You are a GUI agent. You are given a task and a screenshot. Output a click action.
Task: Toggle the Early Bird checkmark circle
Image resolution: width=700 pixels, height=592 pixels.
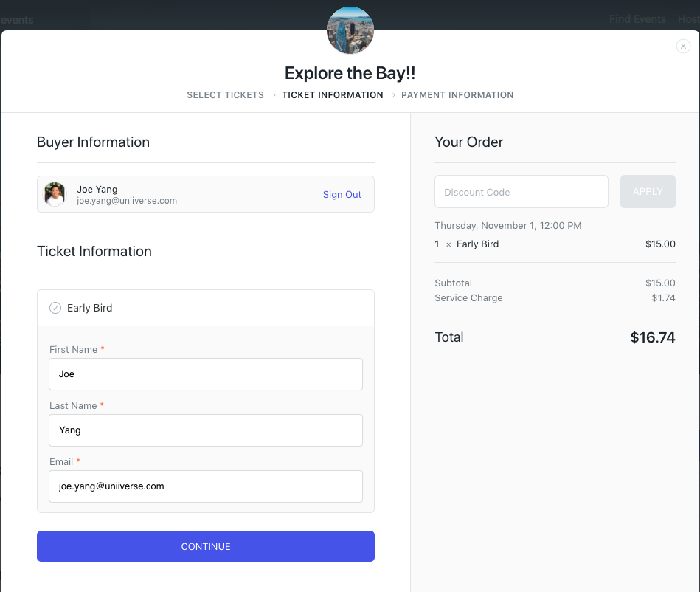pos(55,308)
